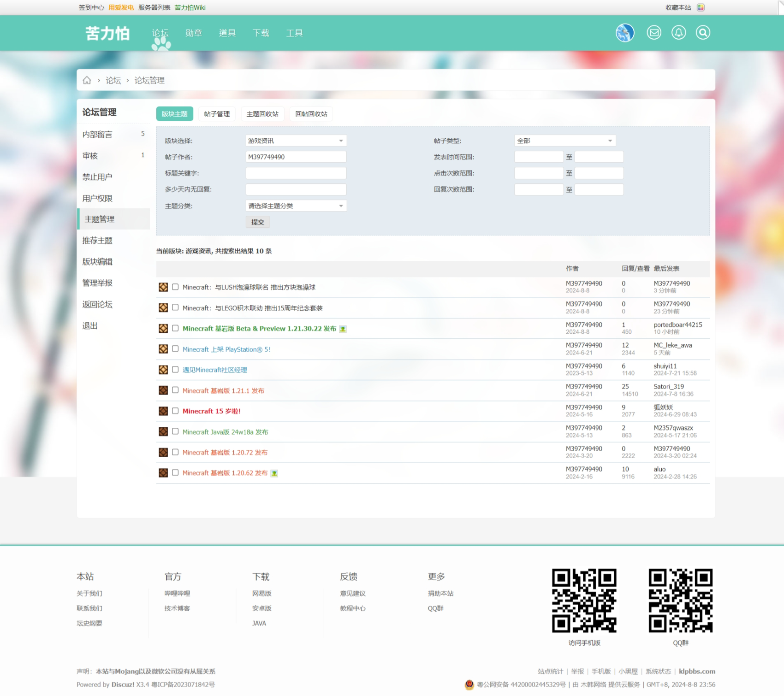Open 下载 in the top navigation
The image size is (784, 696).
point(261,33)
